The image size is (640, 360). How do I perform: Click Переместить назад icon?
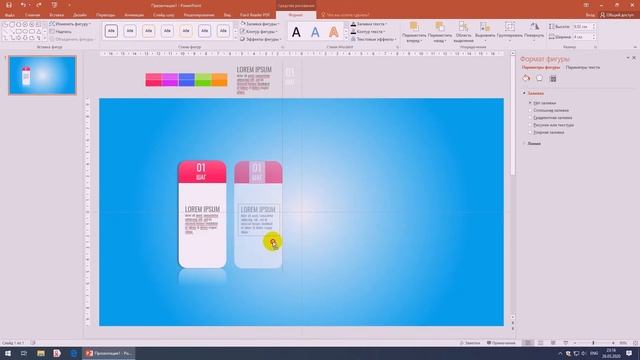click(440, 27)
